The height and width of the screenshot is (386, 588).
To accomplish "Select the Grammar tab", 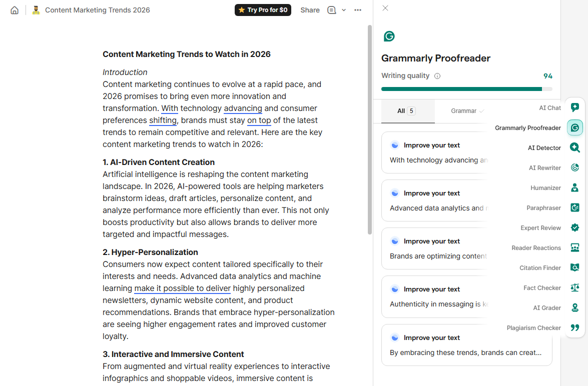I will 463,110.
